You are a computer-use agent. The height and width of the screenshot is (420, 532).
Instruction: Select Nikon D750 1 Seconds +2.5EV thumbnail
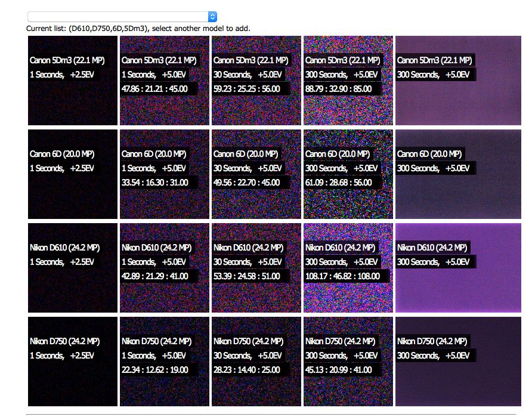point(73,362)
